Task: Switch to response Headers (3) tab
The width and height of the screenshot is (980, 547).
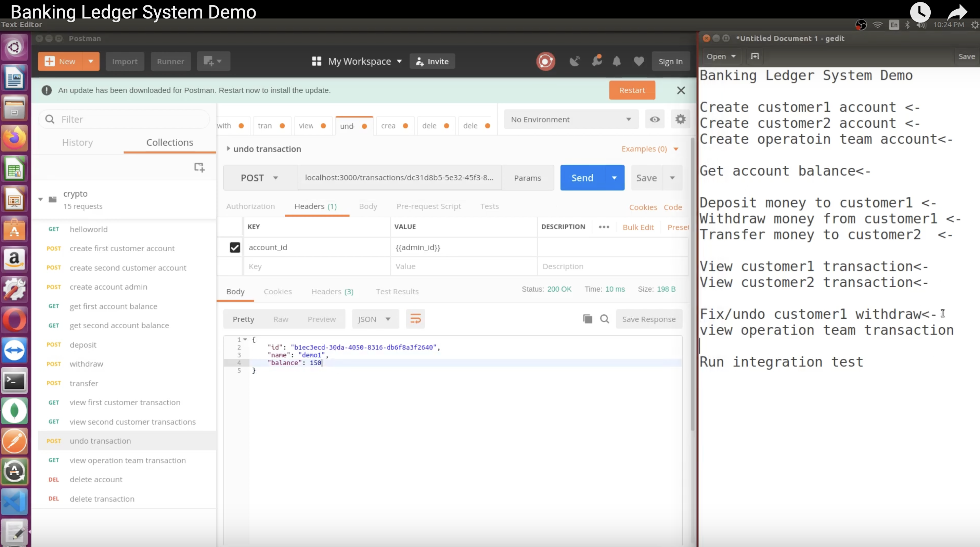Action: (x=332, y=292)
